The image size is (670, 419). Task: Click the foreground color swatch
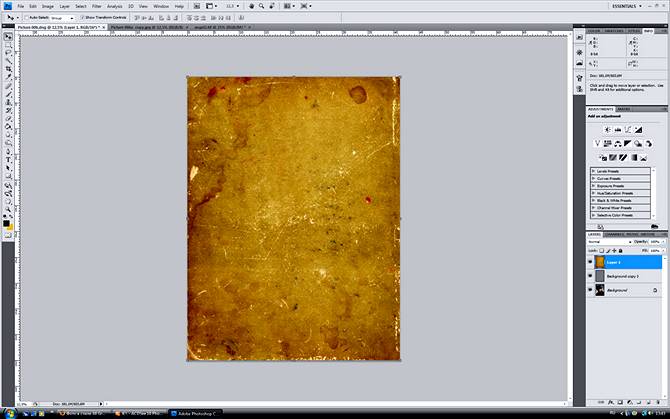tap(6, 223)
